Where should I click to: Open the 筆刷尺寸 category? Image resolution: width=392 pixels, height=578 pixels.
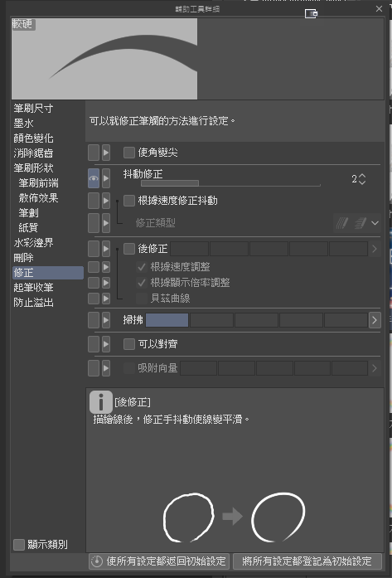point(33,109)
